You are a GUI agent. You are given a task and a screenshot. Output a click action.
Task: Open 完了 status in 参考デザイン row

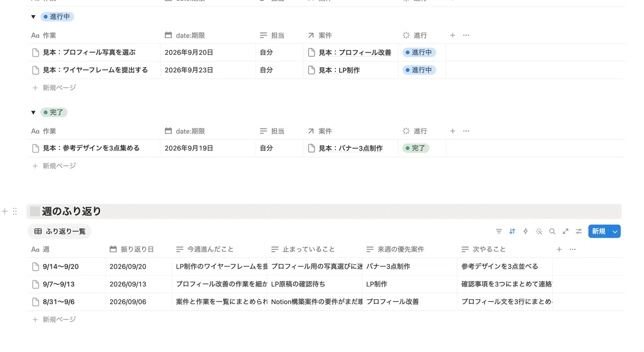click(x=416, y=148)
